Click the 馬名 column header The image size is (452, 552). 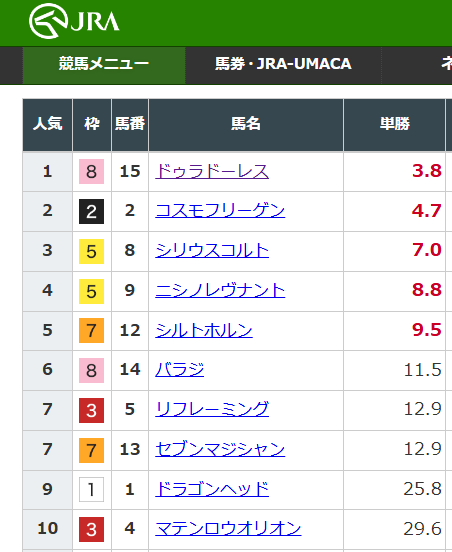tap(246, 125)
